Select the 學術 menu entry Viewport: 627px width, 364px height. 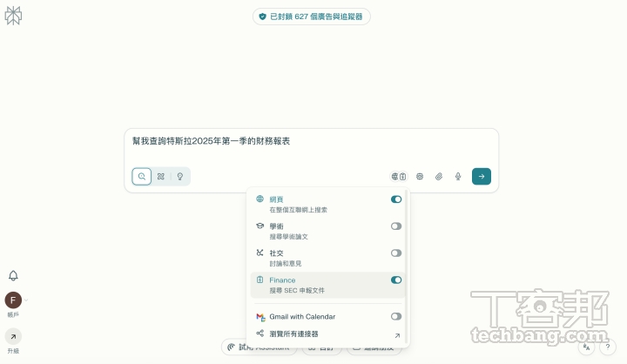pos(327,231)
